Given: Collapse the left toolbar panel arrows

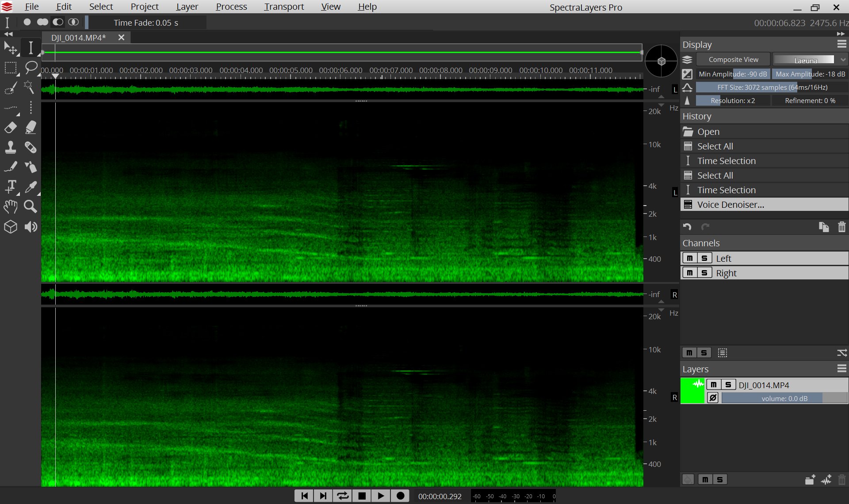Looking at the screenshot, I should click(8, 34).
